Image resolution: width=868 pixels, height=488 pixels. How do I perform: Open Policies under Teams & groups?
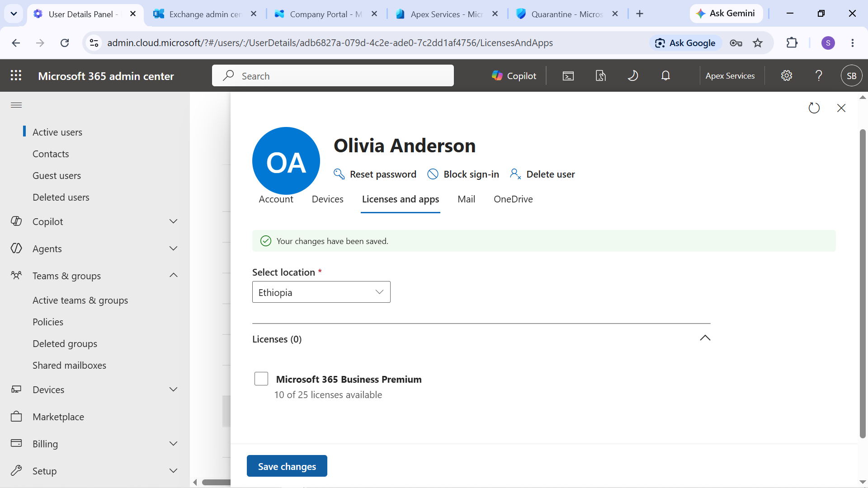(x=48, y=322)
